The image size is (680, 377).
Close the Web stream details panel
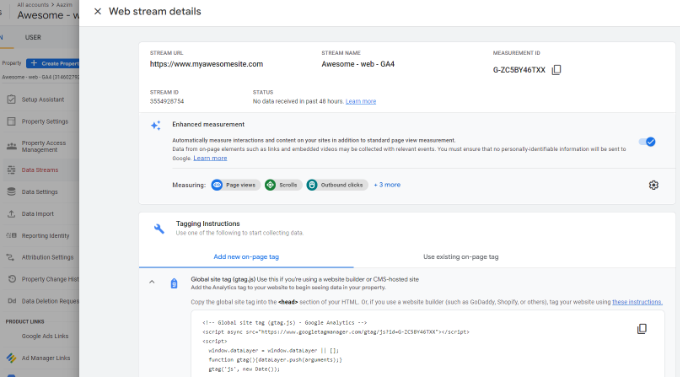pyautogui.click(x=98, y=11)
